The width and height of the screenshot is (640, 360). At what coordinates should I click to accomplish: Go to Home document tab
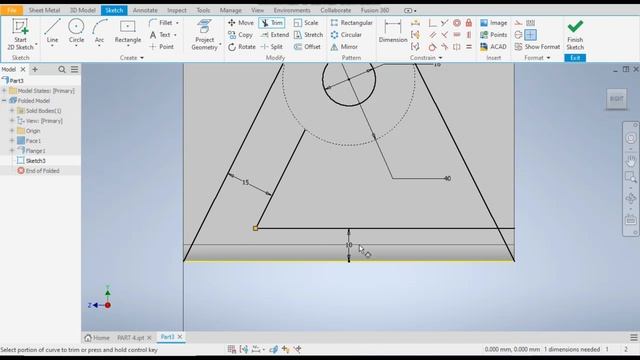[97, 338]
